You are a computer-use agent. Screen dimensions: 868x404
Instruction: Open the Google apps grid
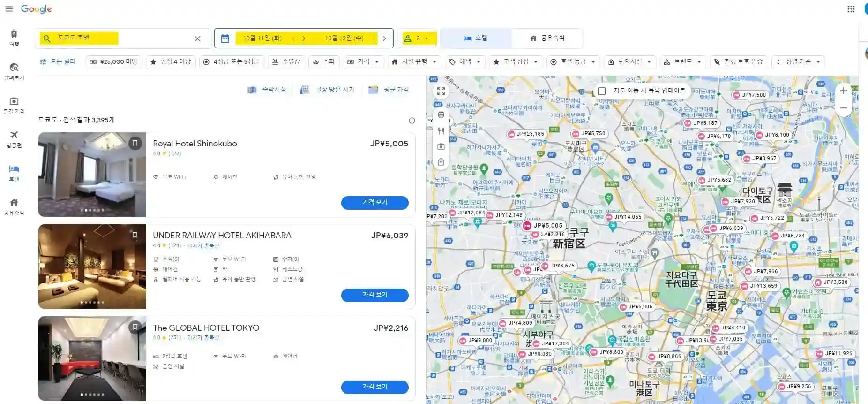pyautogui.click(x=851, y=9)
